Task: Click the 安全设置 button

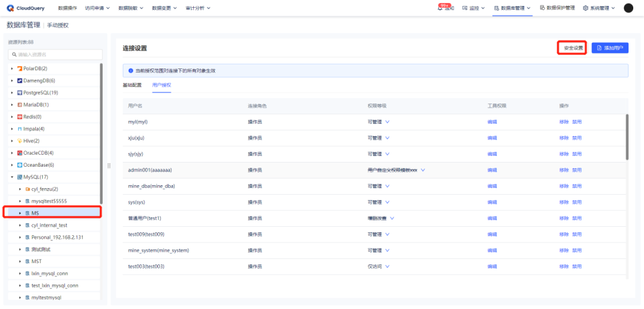Action: [571, 48]
